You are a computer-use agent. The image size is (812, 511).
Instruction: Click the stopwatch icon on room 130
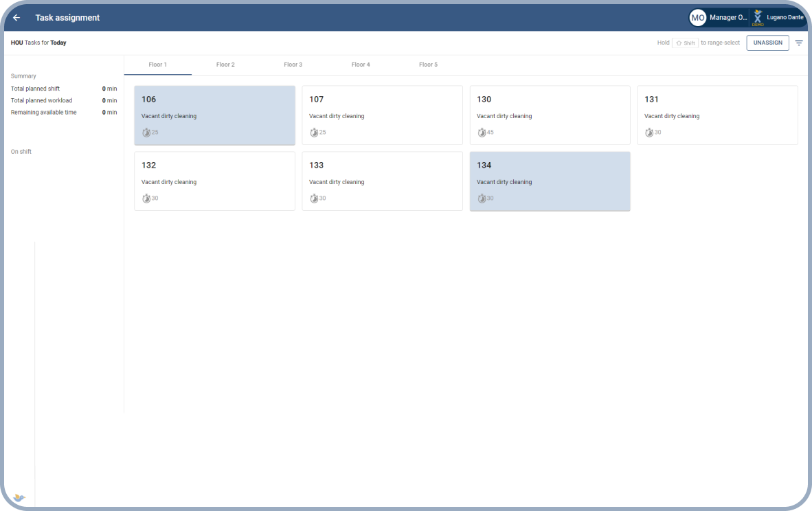coord(482,133)
